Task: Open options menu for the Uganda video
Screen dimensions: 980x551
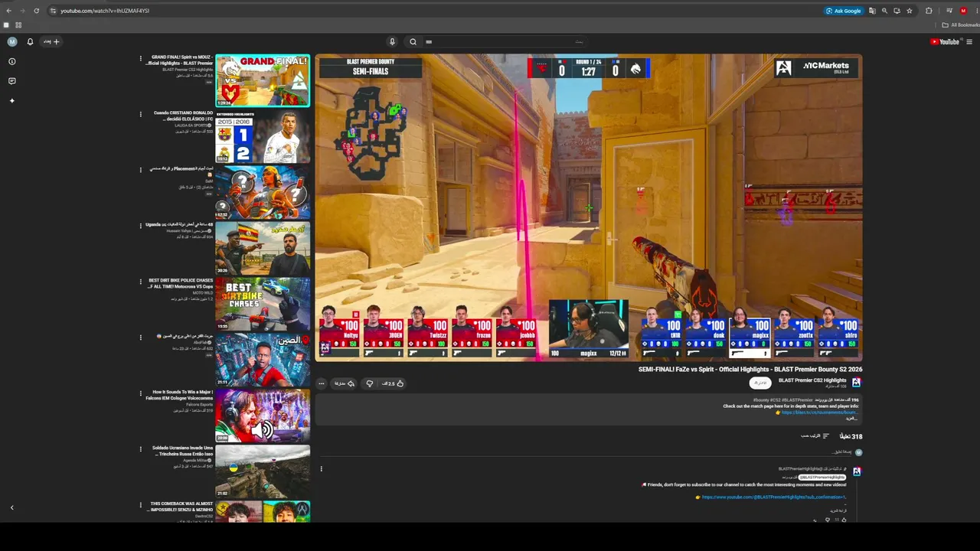Action: [140, 226]
